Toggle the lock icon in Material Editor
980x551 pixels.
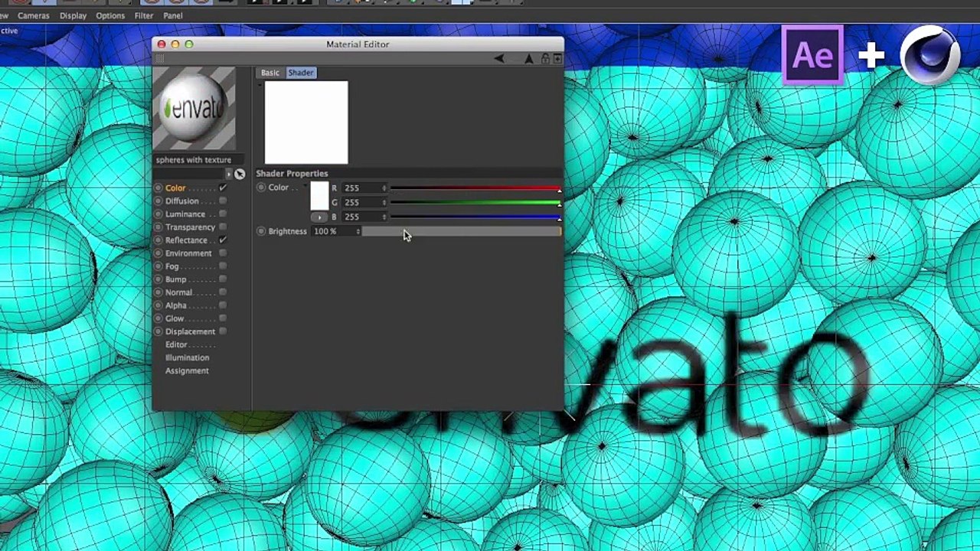[545, 59]
